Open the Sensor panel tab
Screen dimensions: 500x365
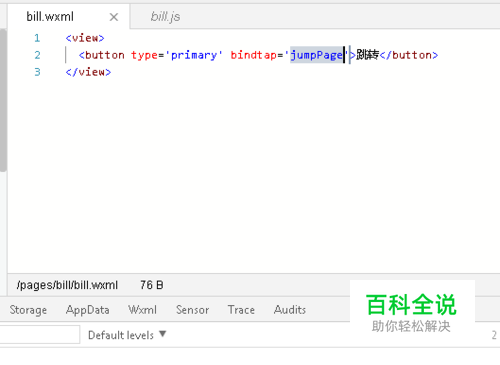click(192, 310)
